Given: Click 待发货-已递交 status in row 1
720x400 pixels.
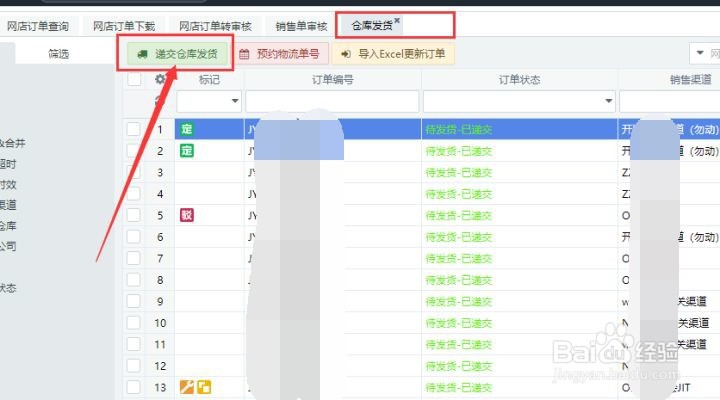Looking at the screenshot, I should 458,130.
